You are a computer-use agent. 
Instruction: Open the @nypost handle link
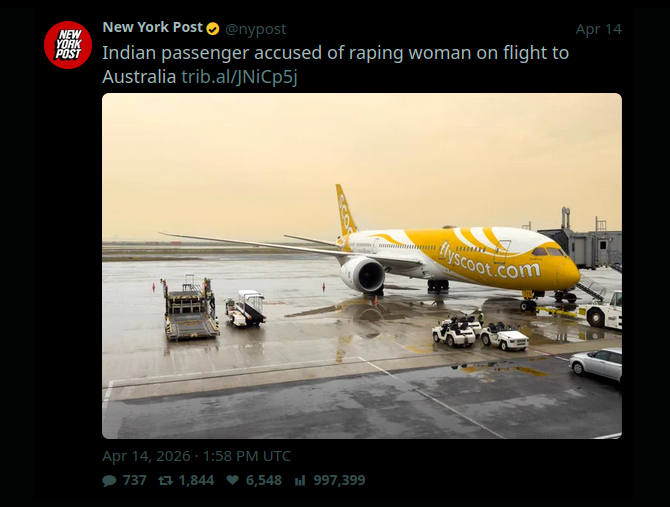tap(257, 29)
